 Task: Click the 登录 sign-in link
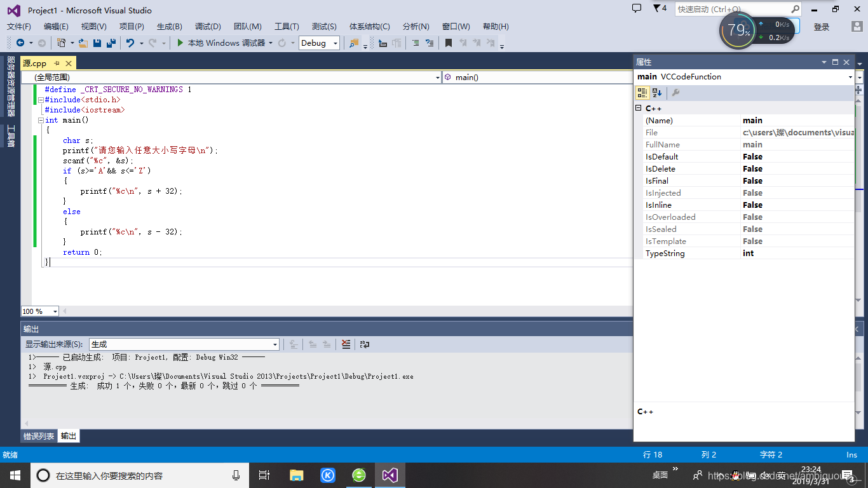coord(822,27)
